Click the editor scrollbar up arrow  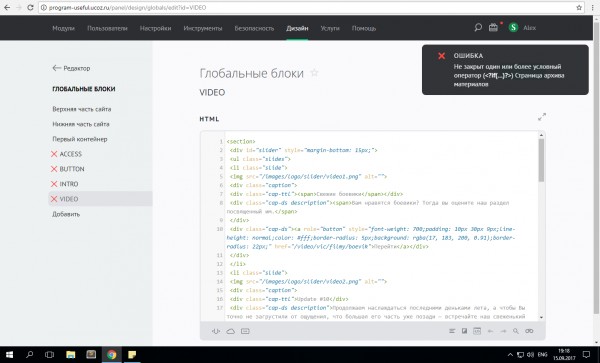[x=541, y=135]
